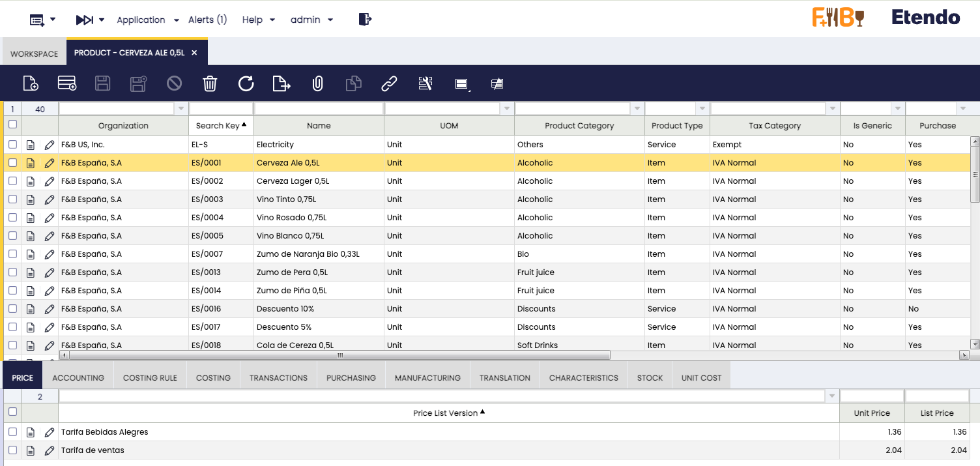This screenshot has height=466, width=980.
Task: Click the logout door icon
Action: [x=365, y=20]
